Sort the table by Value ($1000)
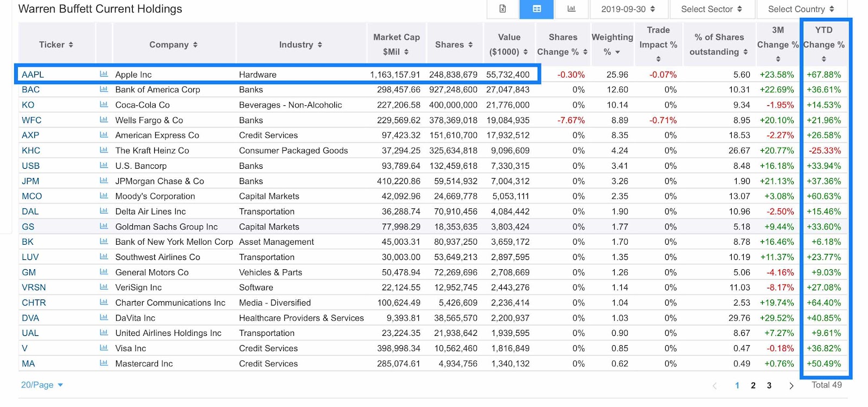This screenshot has width=868, height=407. pyautogui.click(x=509, y=44)
